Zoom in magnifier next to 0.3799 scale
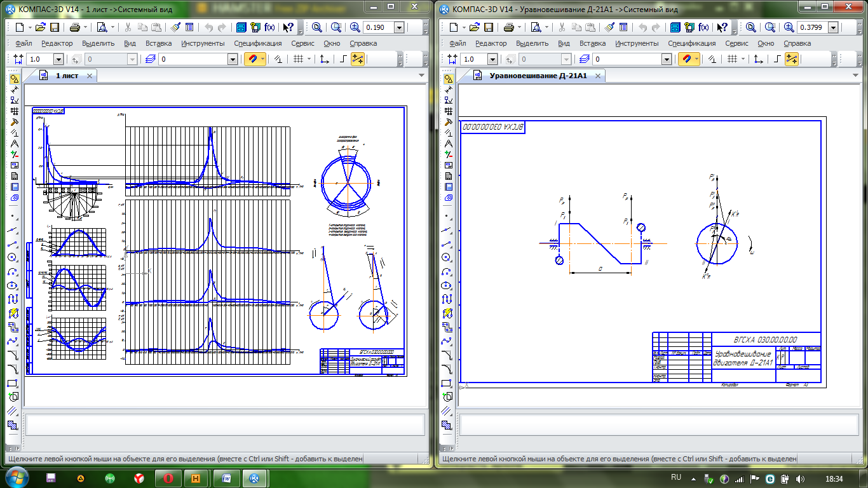Image resolution: width=868 pixels, height=488 pixels. click(790, 27)
